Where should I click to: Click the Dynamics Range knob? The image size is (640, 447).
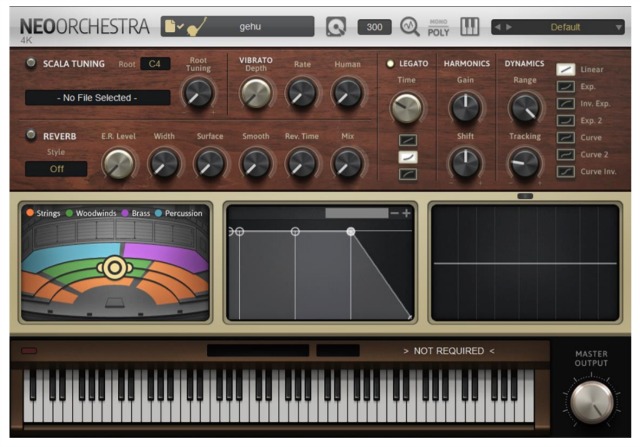pyautogui.click(x=525, y=108)
